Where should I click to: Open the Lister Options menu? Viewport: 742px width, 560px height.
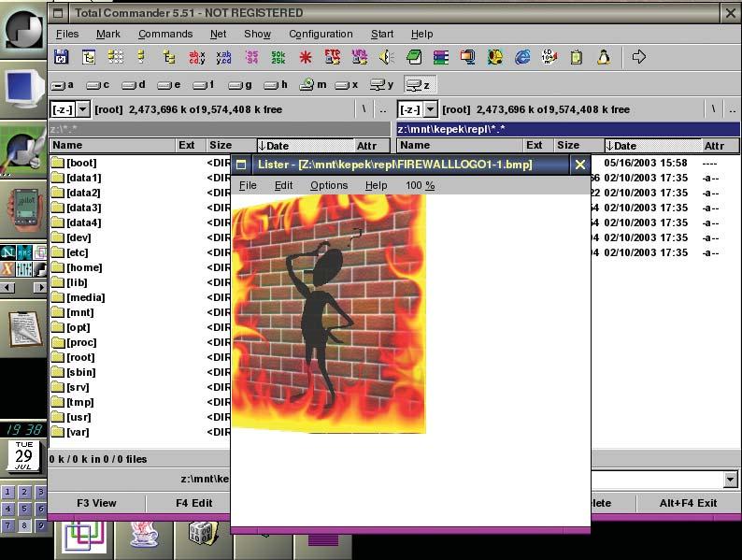(329, 185)
